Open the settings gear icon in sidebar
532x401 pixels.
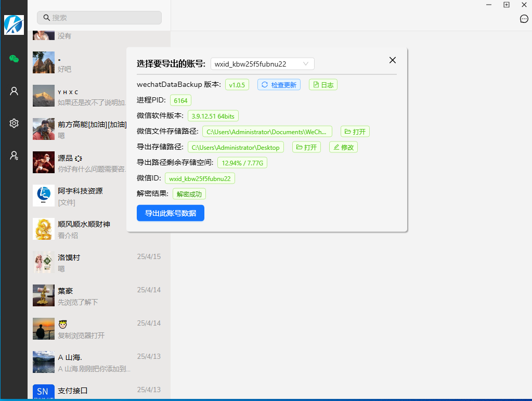click(x=14, y=123)
